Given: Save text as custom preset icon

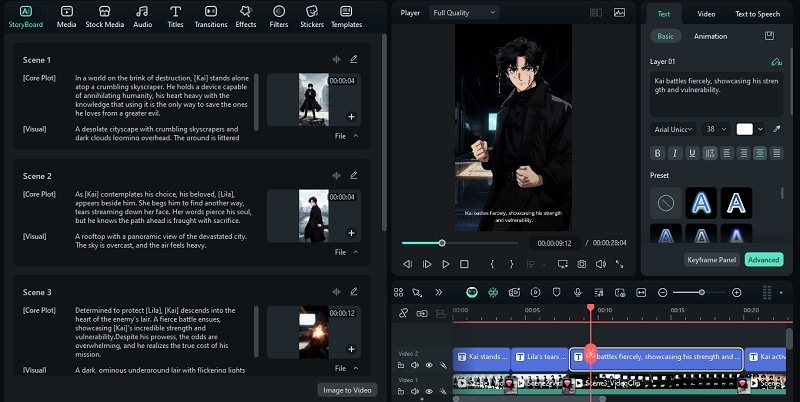Looking at the screenshot, I should pyautogui.click(x=769, y=36).
